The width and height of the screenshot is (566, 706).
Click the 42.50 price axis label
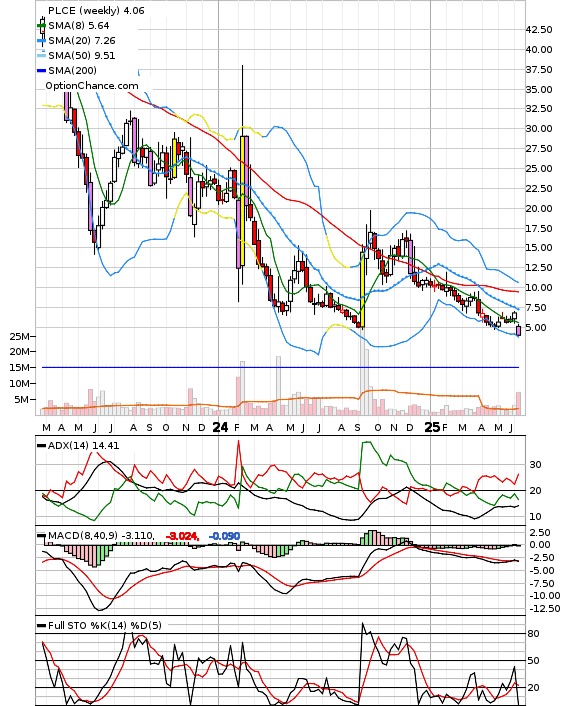pyautogui.click(x=539, y=30)
